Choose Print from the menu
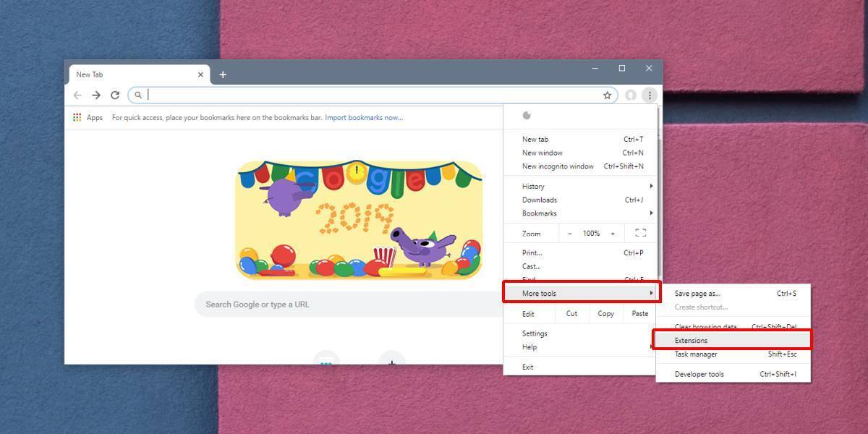The image size is (868, 434). click(x=581, y=252)
